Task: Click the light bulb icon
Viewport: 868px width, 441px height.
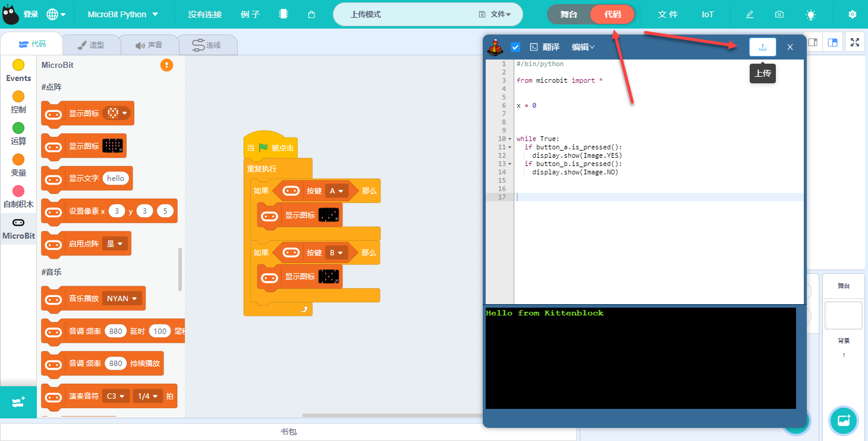Action: (811, 14)
